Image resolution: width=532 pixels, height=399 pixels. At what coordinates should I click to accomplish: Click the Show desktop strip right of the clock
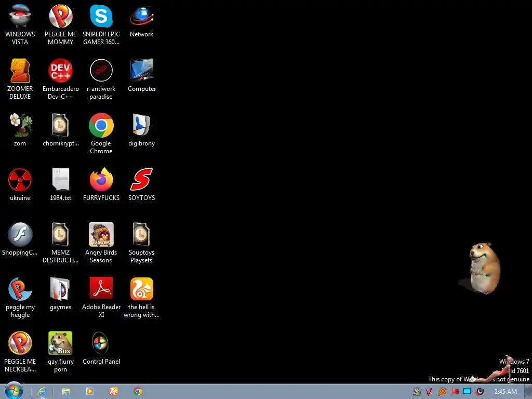click(528, 392)
